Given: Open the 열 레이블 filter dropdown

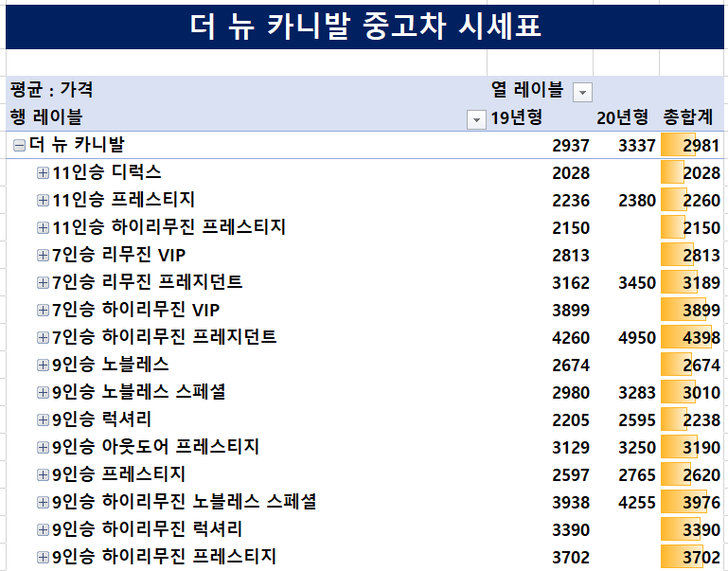Looking at the screenshot, I should 582,93.
